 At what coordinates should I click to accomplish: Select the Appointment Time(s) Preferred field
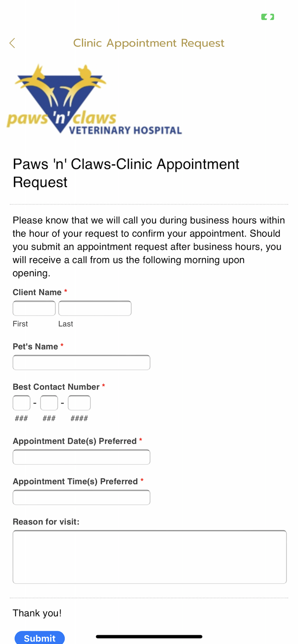tap(81, 497)
